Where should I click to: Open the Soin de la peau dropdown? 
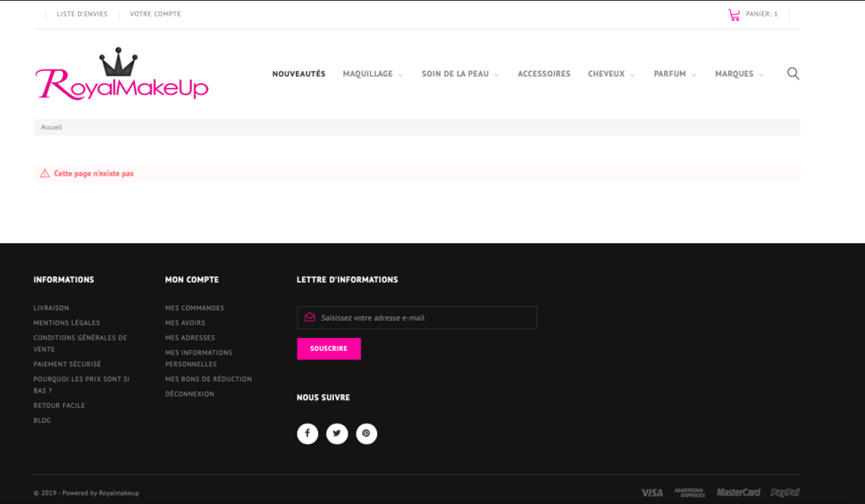point(456,73)
